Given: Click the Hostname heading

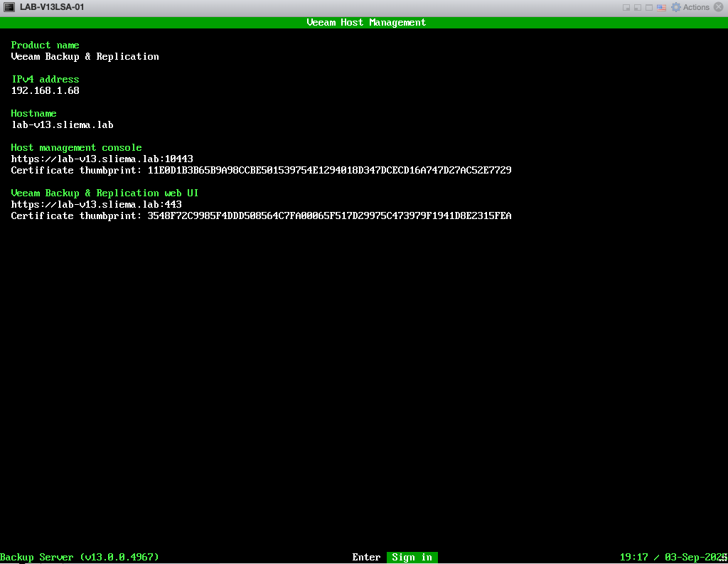Looking at the screenshot, I should coord(34,113).
